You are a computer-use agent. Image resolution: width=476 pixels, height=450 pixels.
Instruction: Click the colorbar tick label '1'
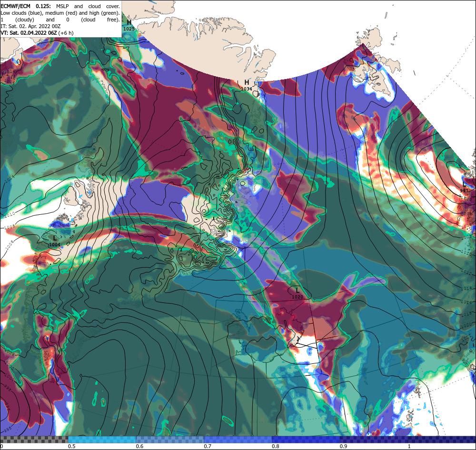tap(409, 446)
